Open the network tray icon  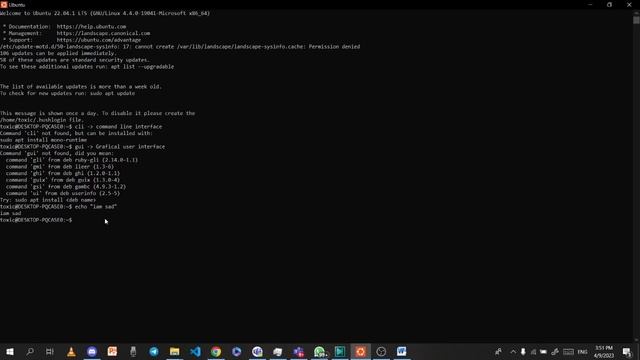pyautogui.click(x=533, y=351)
